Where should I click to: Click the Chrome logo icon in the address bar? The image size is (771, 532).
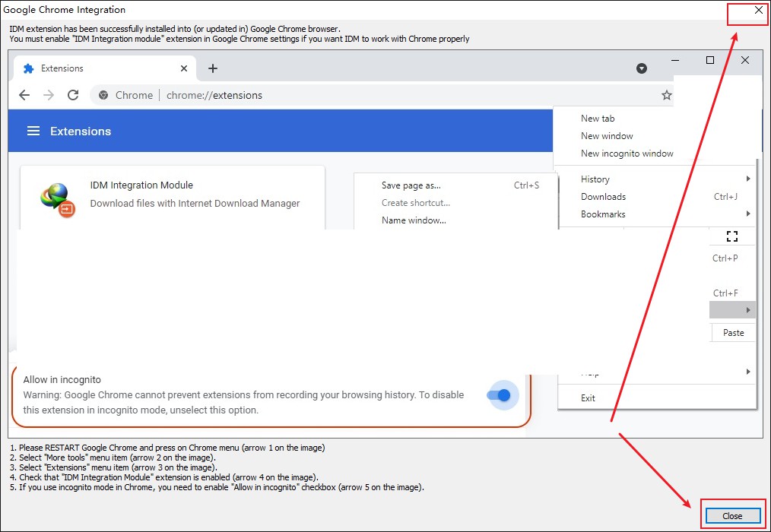103,95
